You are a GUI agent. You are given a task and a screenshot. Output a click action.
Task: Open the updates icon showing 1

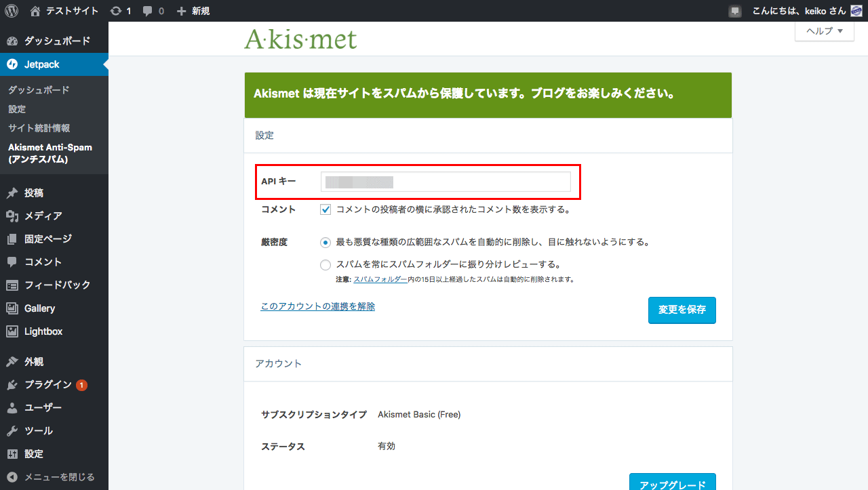116,11
